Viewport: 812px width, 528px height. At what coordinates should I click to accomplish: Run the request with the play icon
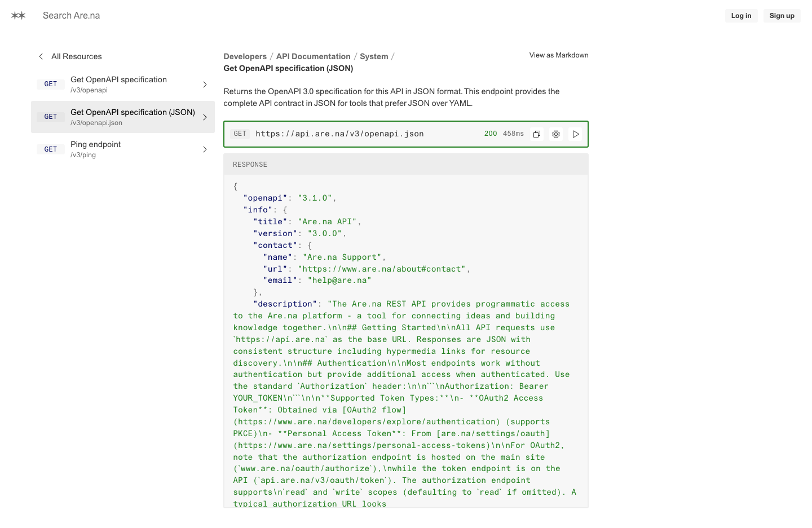[576, 134]
